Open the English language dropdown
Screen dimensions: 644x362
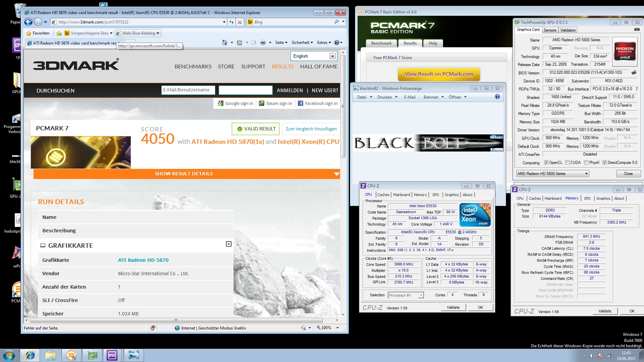pyautogui.click(x=332, y=56)
